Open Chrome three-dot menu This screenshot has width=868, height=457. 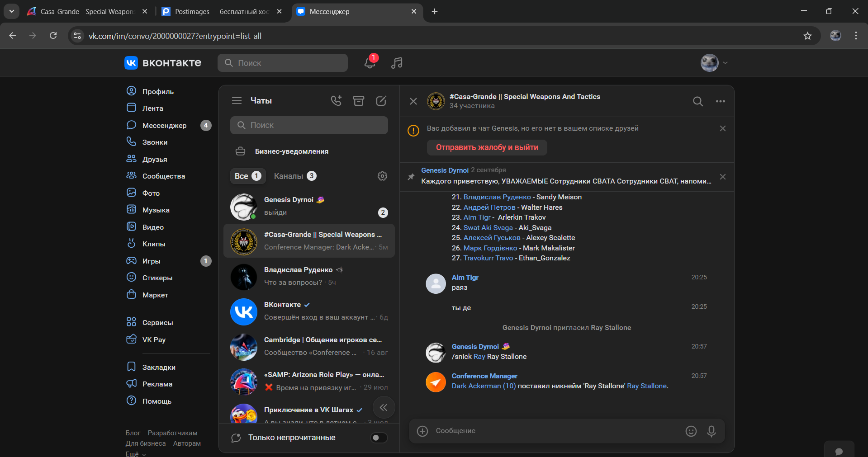(x=856, y=36)
